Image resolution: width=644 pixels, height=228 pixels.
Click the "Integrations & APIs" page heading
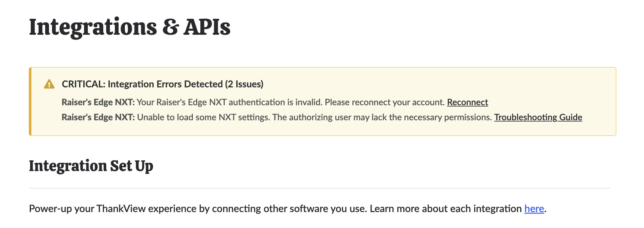[x=130, y=27]
